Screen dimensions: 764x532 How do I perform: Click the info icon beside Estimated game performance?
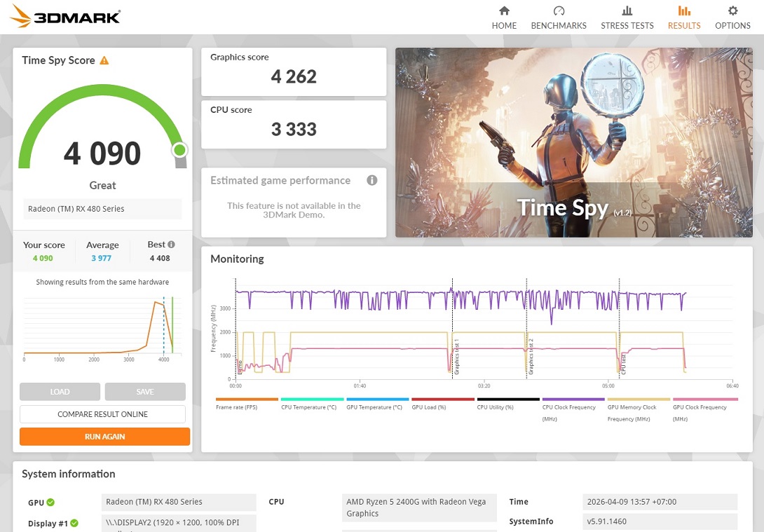point(372,180)
